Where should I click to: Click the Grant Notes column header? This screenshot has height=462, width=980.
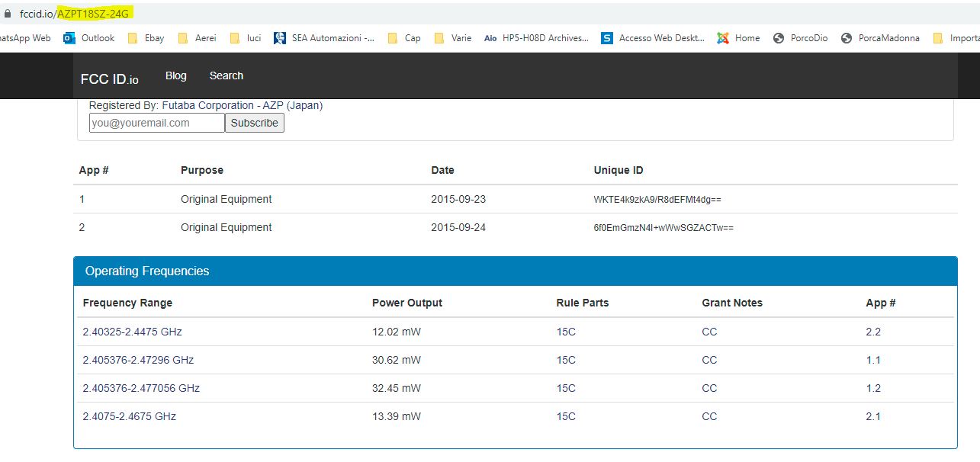coord(732,303)
